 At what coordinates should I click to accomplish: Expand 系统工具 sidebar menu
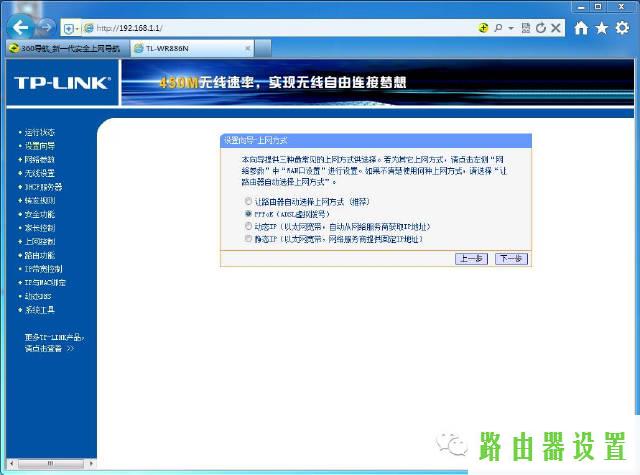(40, 310)
